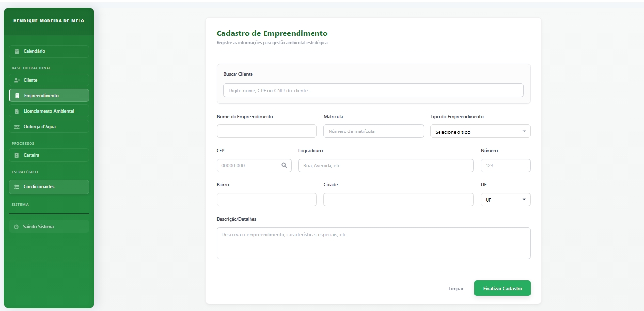Open the Outorga d'Água section

click(x=49, y=127)
